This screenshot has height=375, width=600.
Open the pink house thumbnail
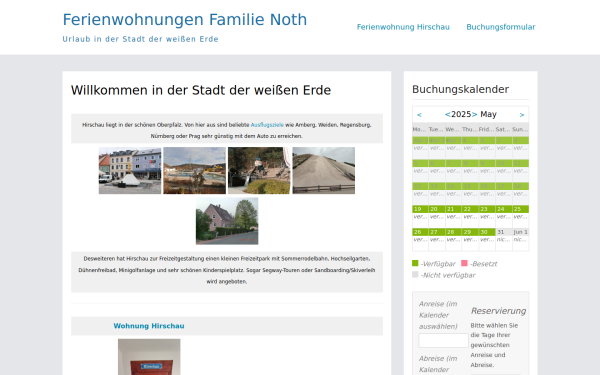pyautogui.click(x=227, y=221)
